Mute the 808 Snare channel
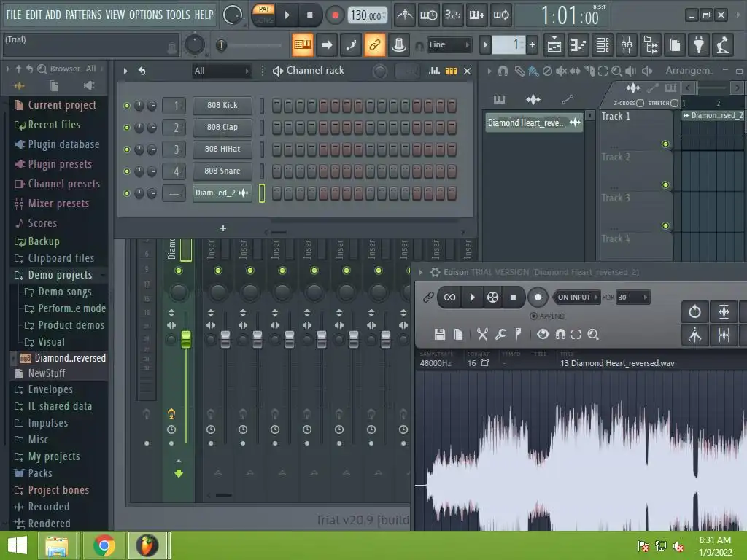 point(127,171)
